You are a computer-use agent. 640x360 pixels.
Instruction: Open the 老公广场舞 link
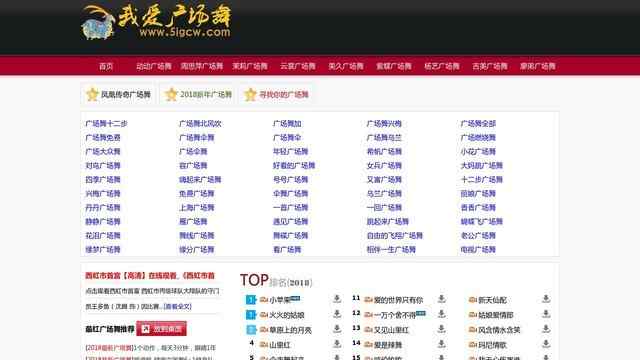[x=478, y=236]
